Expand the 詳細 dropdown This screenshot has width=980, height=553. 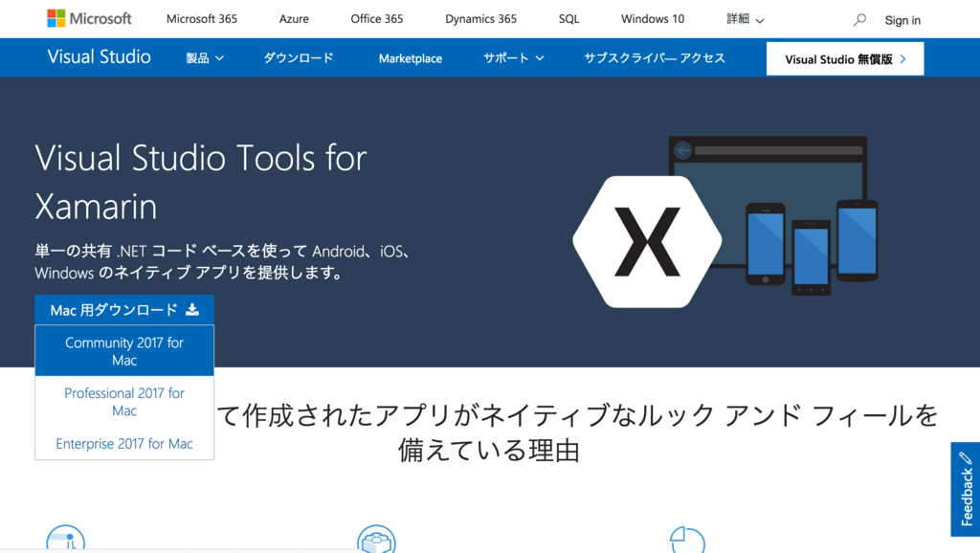coord(745,19)
